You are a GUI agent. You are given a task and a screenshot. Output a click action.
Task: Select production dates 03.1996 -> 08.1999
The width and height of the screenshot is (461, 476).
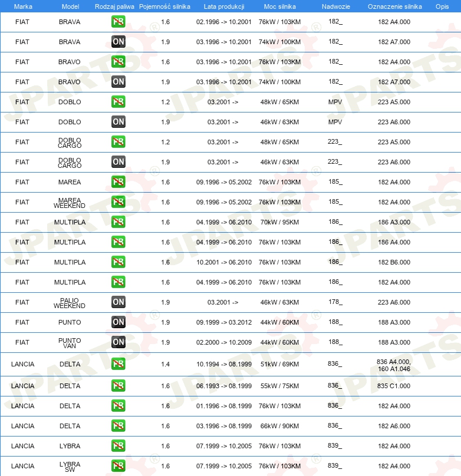pos(224,426)
